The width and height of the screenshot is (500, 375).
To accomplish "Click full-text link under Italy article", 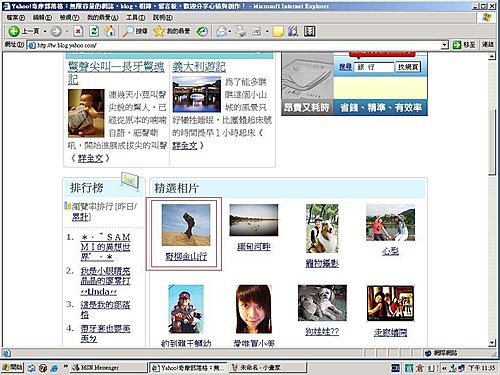I will pos(184,145).
